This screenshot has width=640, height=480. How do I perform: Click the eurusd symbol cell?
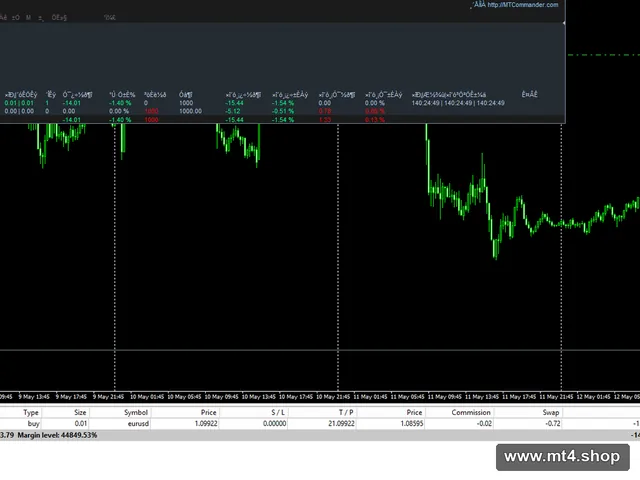(138, 423)
